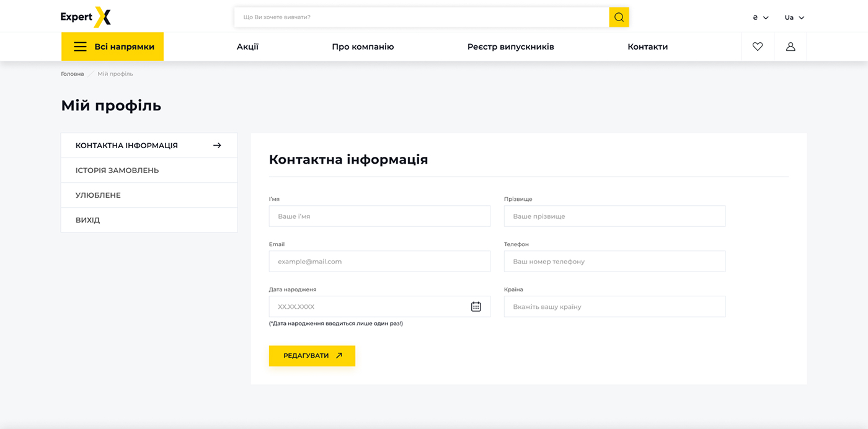
Task: Click the Редагувати button
Action: click(x=312, y=356)
